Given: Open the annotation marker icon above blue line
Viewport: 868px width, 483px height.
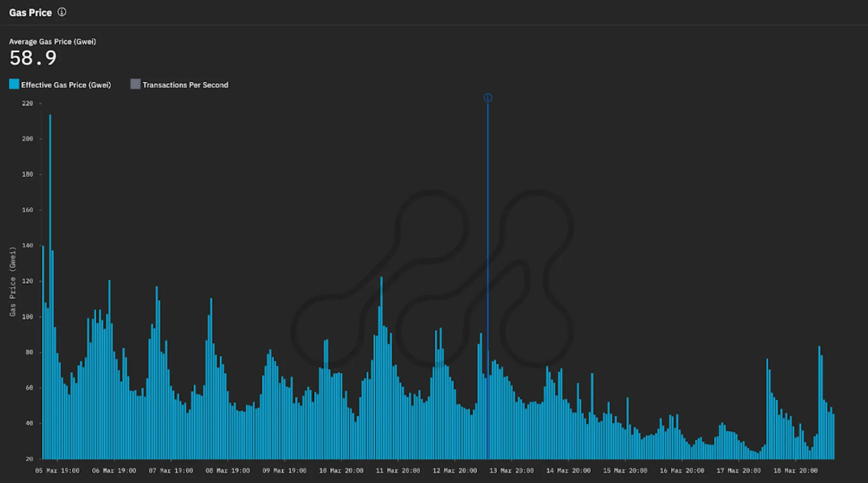Looking at the screenshot, I should [488, 98].
